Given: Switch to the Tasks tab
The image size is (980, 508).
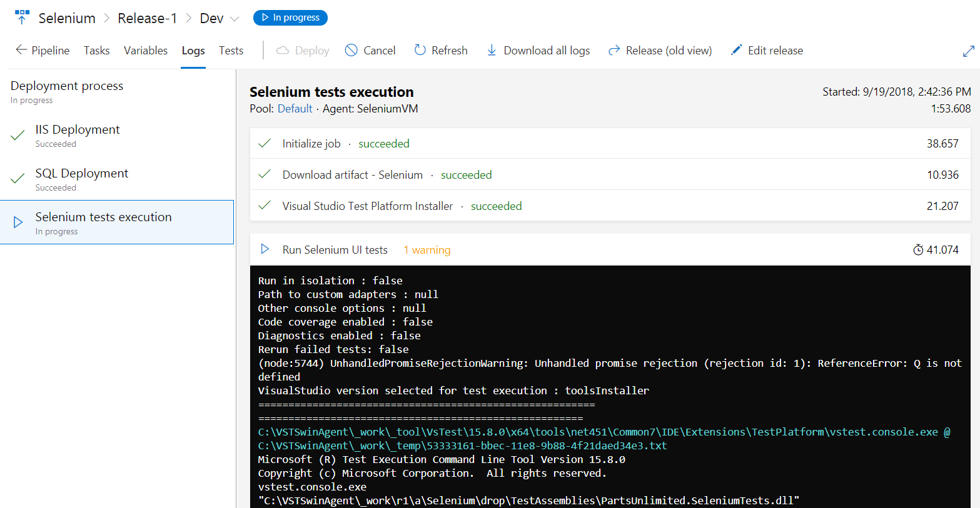Looking at the screenshot, I should [97, 51].
